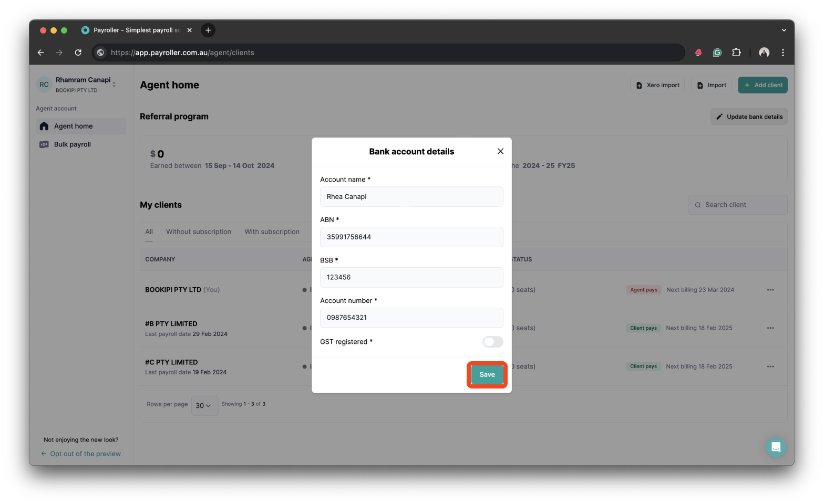Open the browser extensions puzzle icon
This screenshot has width=824, height=504.
[x=736, y=52]
